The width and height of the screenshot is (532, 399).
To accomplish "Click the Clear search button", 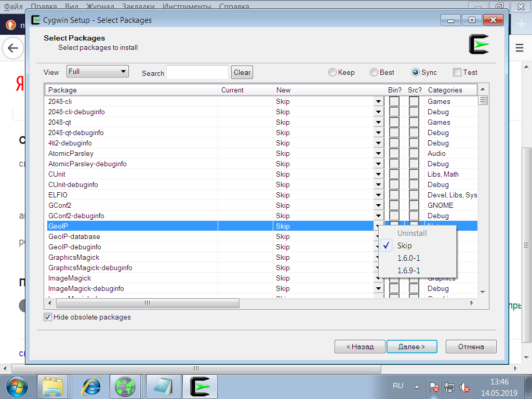I will point(242,73).
